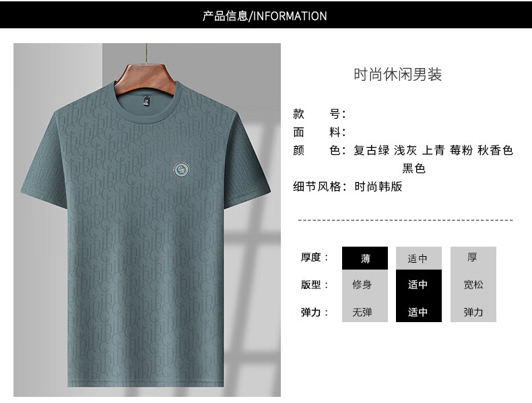This screenshot has width=532, height=403.
Task: Select 适中 option in 弹力 row
Action: tap(419, 311)
